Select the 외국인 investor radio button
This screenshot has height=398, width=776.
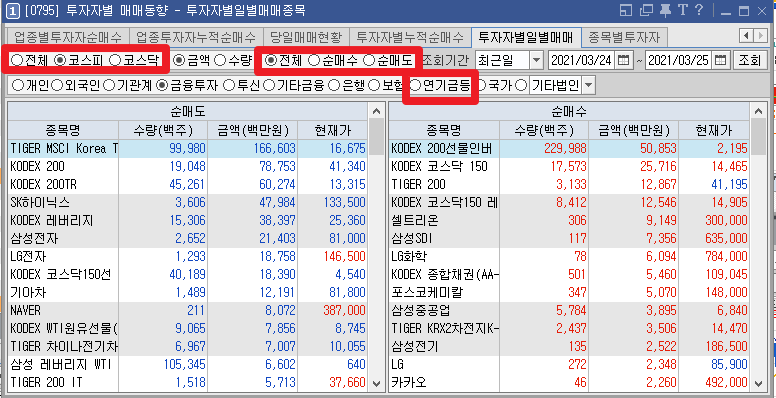(x=57, y=86)
